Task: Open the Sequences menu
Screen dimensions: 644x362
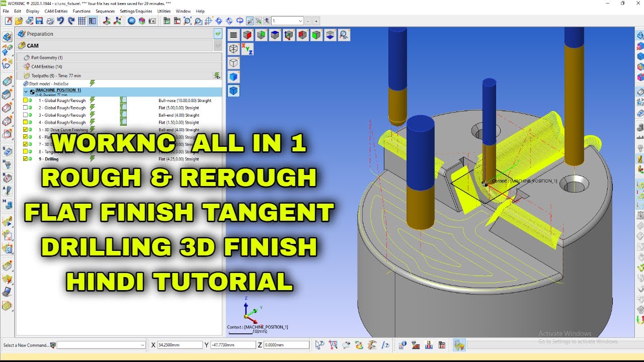Action: click(105, 11)
